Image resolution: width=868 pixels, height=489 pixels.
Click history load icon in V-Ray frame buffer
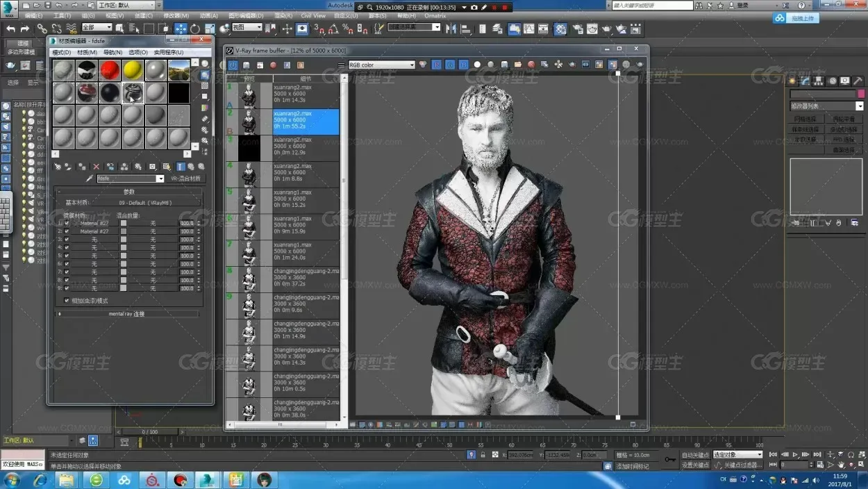[x=260, y=65]
